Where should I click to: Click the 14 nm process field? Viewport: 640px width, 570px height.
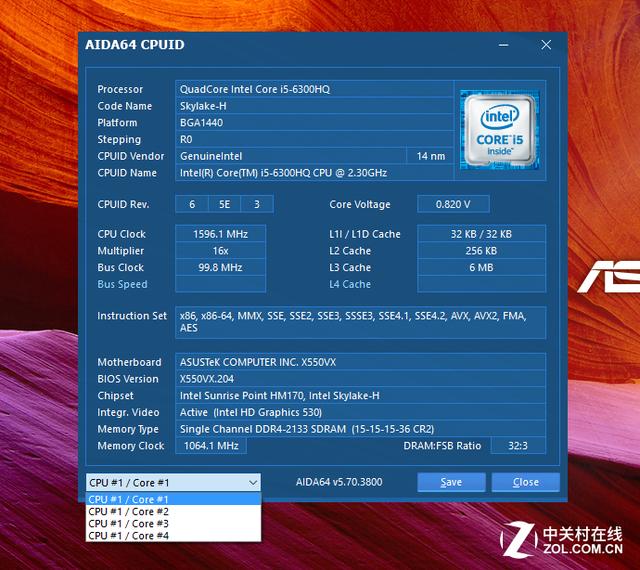(431, 156)
